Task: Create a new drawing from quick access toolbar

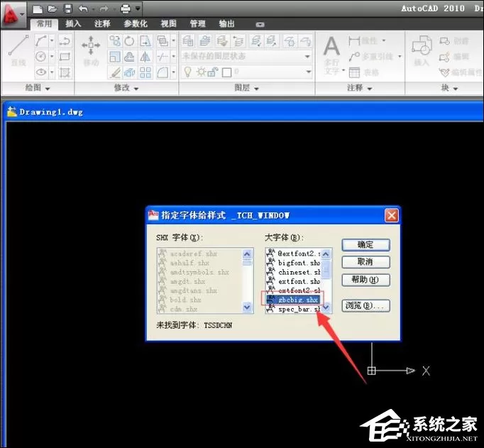Action: [38, 9]
